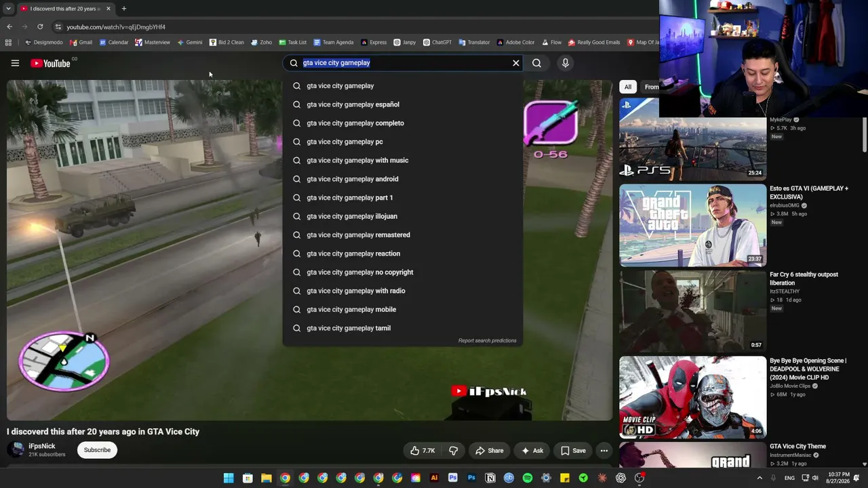Open the Zoho bookmark
This screenshot has width=868, height=488.
pyautogui.click(x=261, y=42)
